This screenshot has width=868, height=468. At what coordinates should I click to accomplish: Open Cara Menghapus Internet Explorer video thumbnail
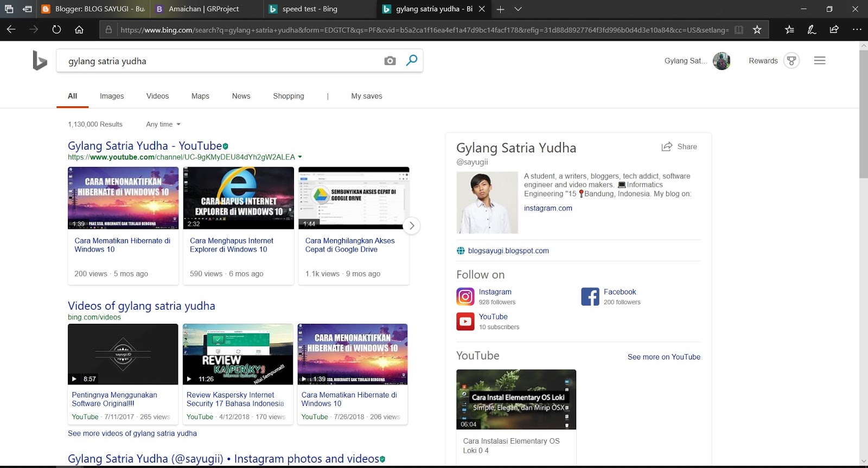239,198
